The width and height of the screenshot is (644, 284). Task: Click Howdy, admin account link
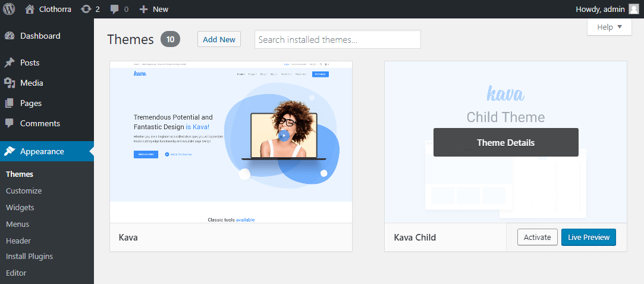[601, 9]
